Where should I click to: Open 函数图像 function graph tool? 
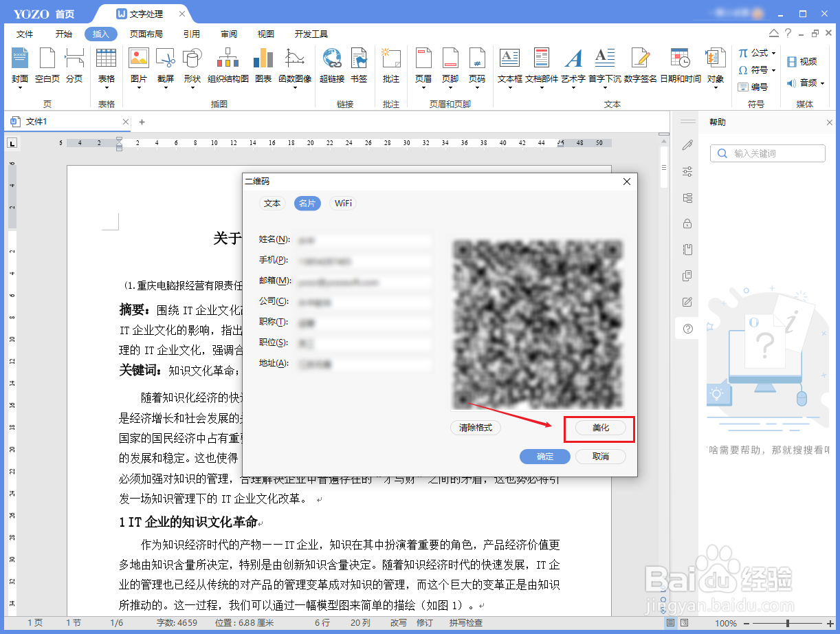coord(295,67)
